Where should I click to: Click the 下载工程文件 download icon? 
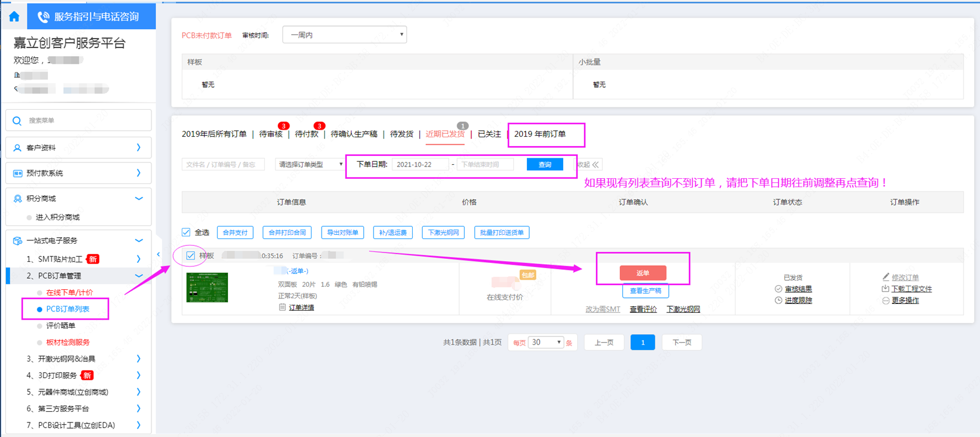[x=885, y=289]
